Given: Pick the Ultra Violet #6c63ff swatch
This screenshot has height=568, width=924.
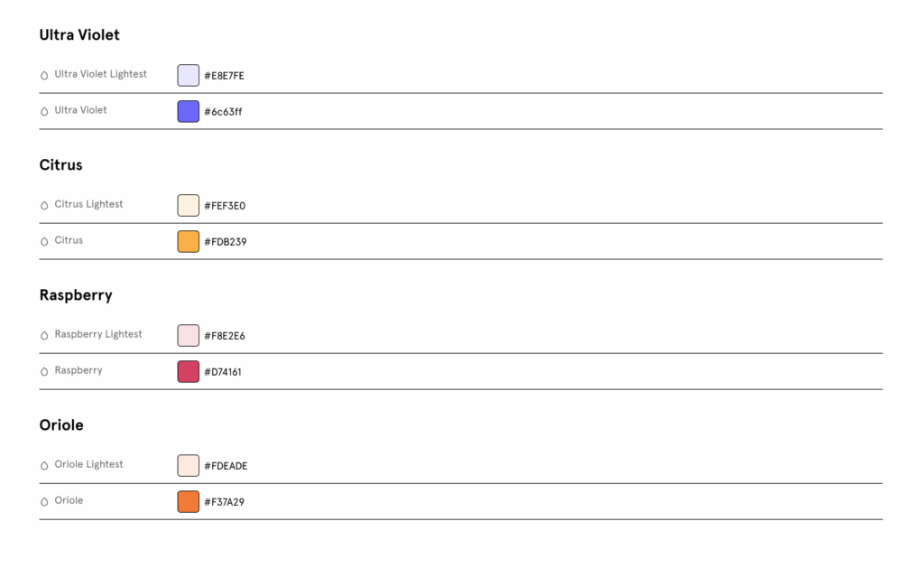Looking at the screenshot, I should [x=188, y=112].
